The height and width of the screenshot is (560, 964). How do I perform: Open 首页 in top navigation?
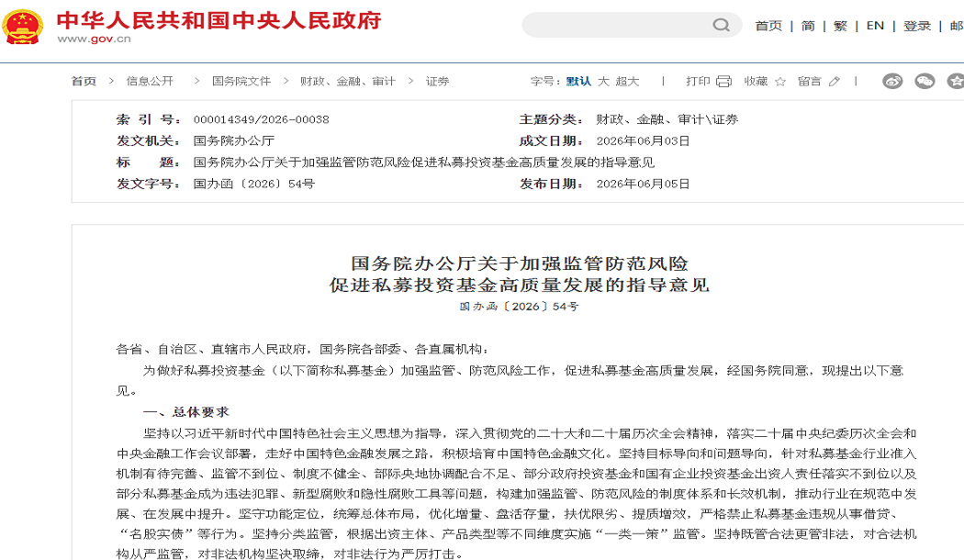click(768, 26)
